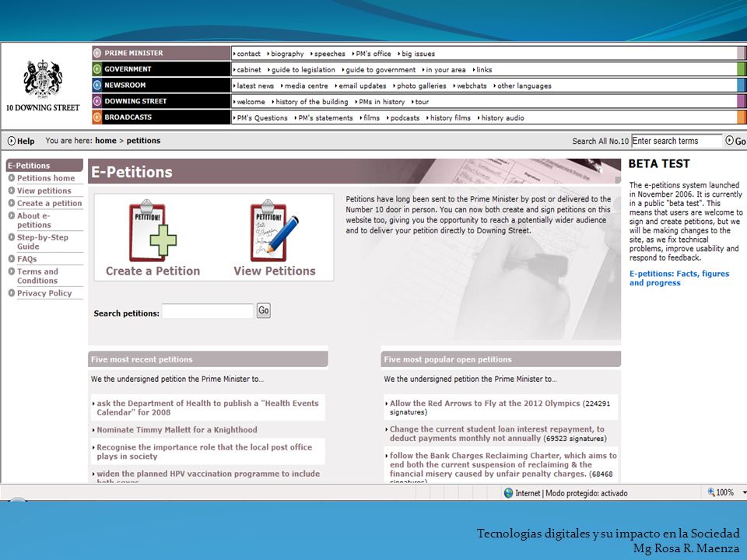Open history of the building link
This screenshot has width=747, height=560.
[311, 102]
